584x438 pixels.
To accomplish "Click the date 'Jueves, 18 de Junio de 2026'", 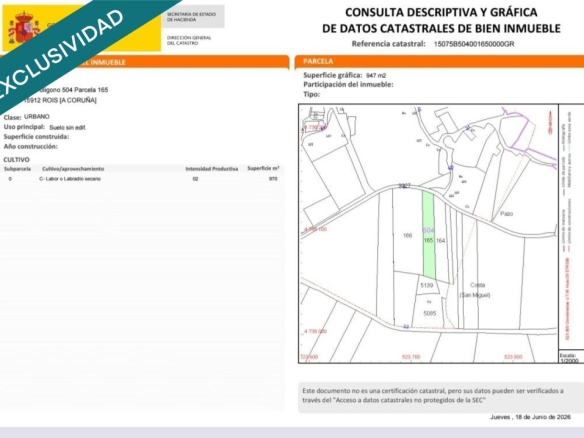I will pyautogui.click(x=530, y=417).
